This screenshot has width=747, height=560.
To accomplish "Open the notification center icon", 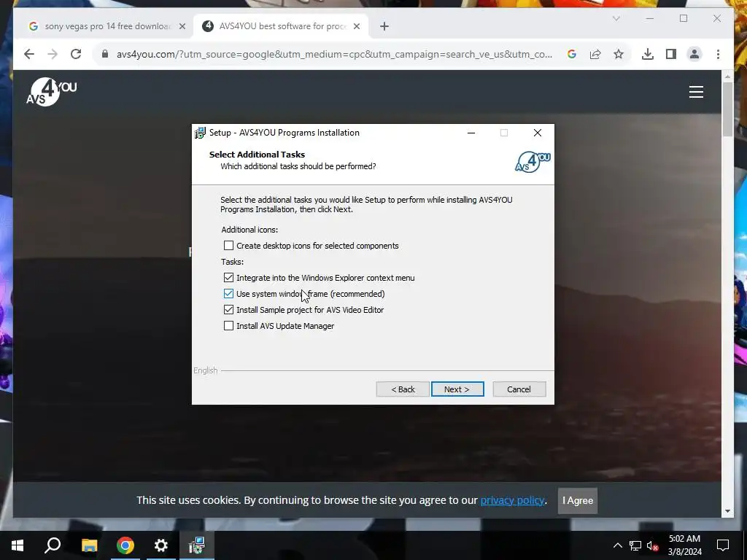I will coord(723,545).
